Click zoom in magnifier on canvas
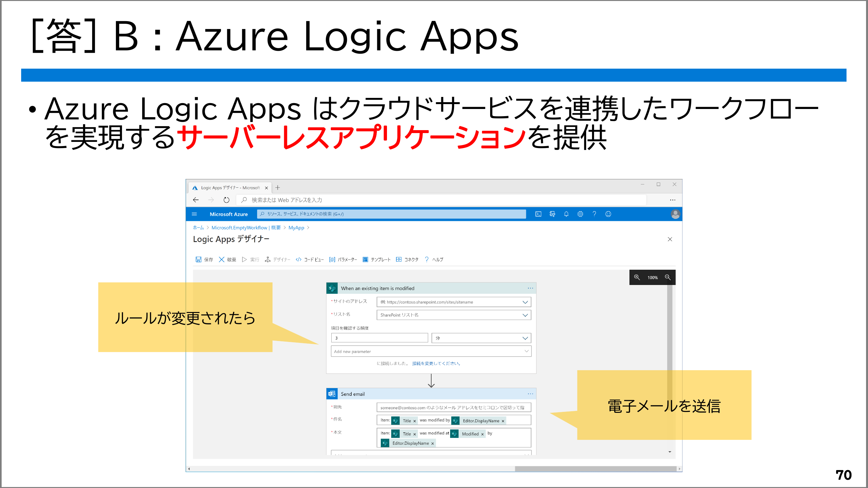The width and height of the screenshot is (868, 488). click(x=637, y=277)
